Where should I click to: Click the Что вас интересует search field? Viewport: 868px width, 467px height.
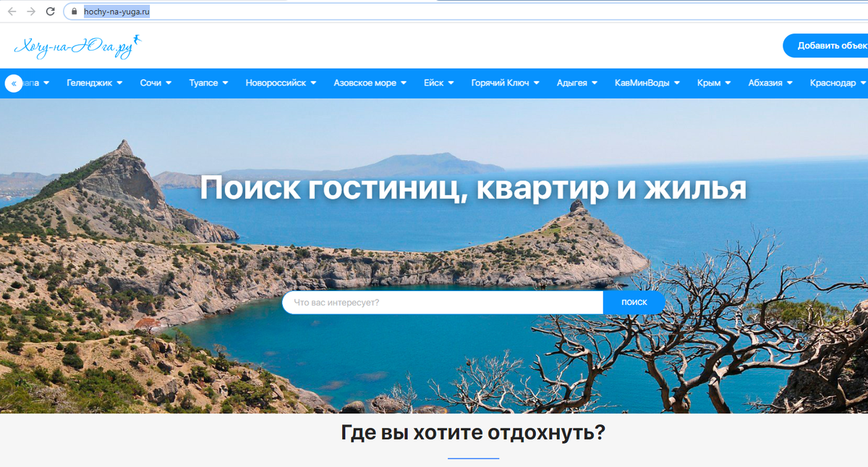(x=441, y=302)
